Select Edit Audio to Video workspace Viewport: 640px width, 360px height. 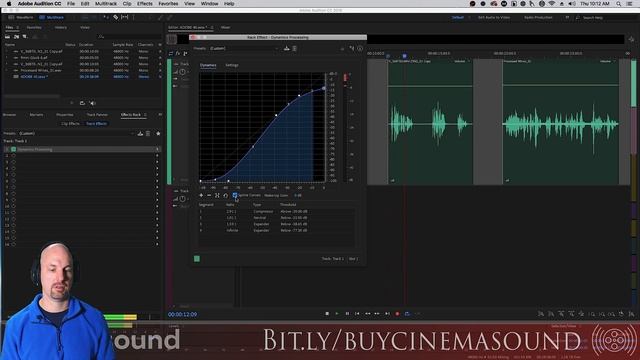[x=494, y=18]
